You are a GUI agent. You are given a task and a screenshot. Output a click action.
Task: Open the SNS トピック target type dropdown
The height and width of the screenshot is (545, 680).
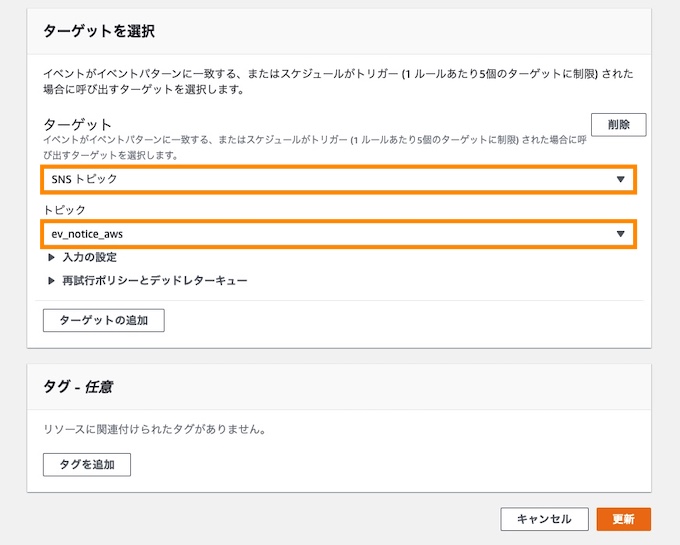339,179
